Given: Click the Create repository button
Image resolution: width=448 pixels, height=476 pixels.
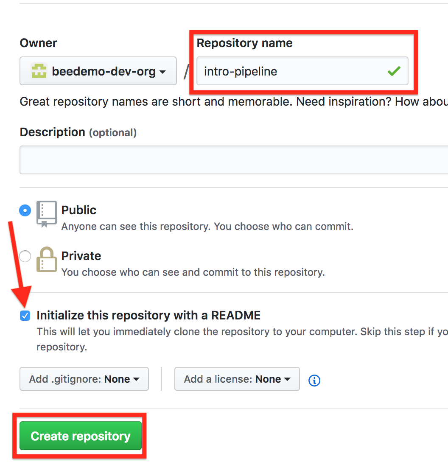Looking at the screenshot, I should coord(81,436).
